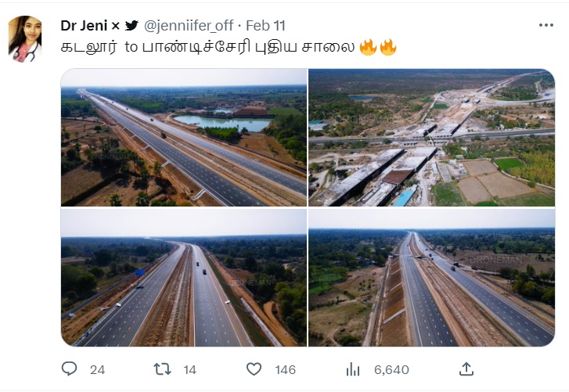The width and height of the screenshot is (569, 392).
Task: Click the display name Dr Jeni ×
Action: pyautogui.click(x=89, y=26)
